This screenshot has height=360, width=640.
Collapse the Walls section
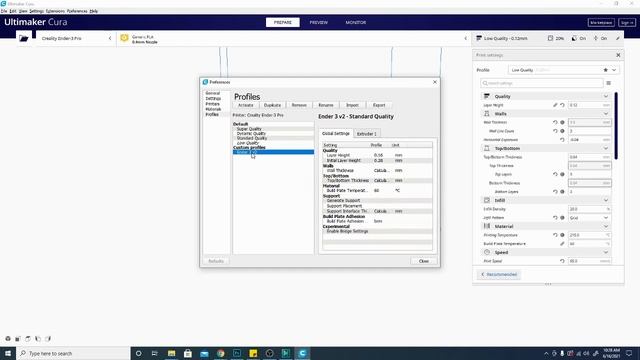[606, 113]
